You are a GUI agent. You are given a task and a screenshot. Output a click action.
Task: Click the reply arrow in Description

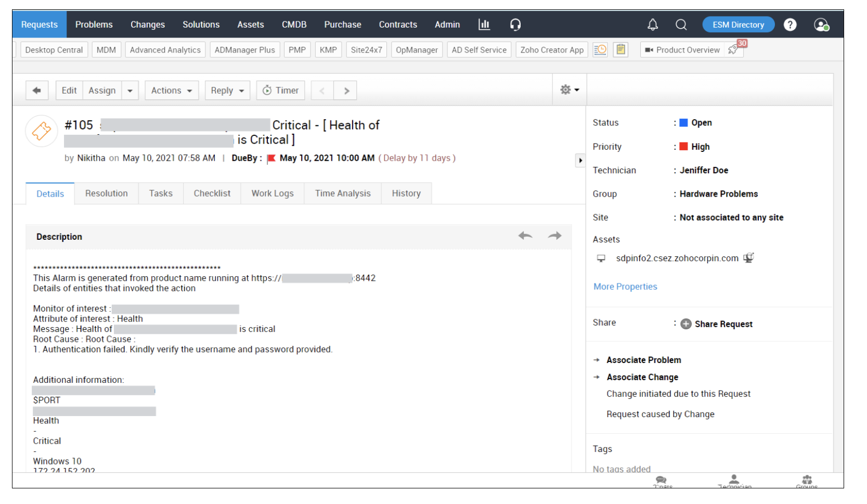525,236
